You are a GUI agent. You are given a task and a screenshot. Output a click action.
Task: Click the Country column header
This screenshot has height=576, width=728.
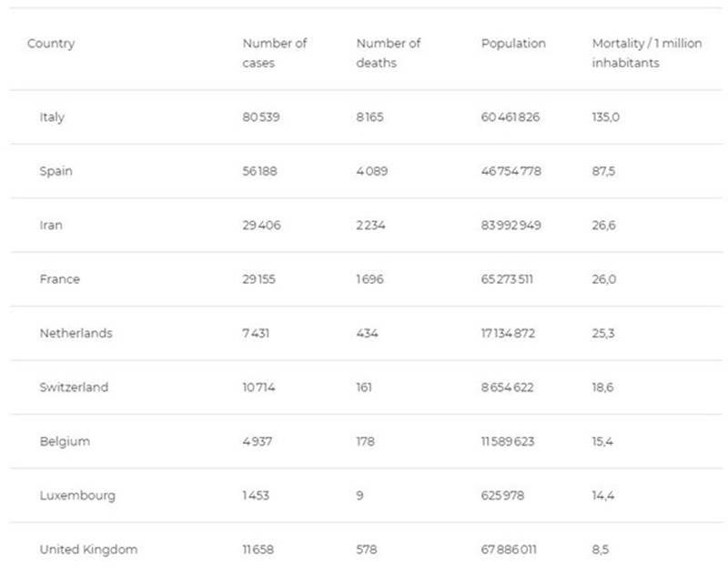[x=51, y=44]
